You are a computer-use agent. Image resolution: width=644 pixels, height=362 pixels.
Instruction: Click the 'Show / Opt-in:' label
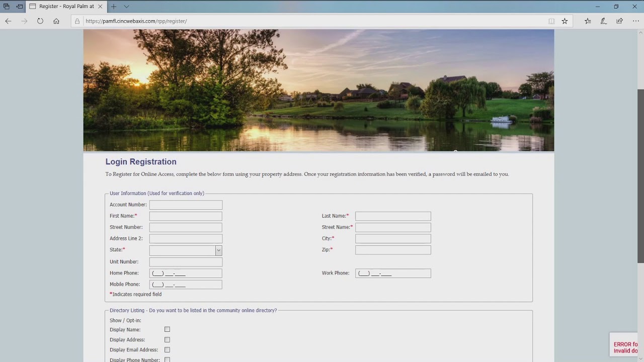[125, 321]
